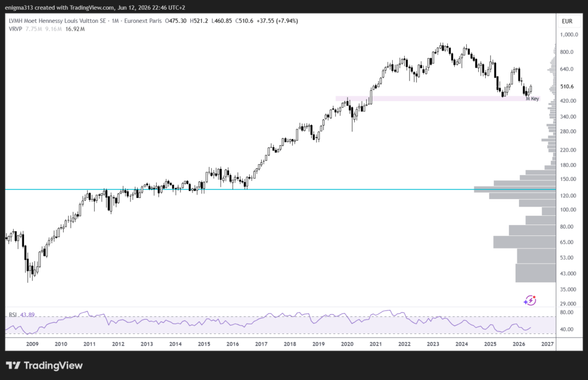Click the VRVP value 16.92M
The image size is (588, 380).
(75, 29)
